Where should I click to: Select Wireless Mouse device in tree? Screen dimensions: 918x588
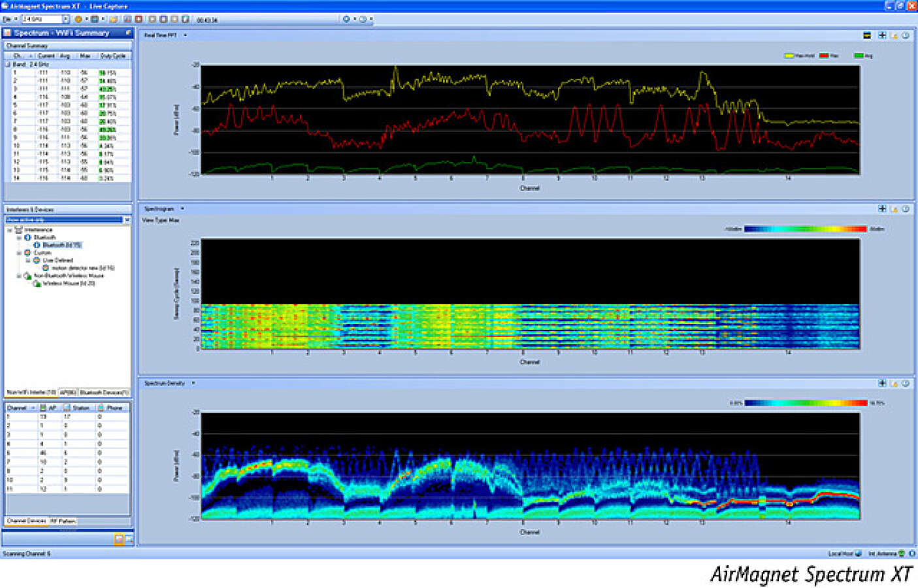[68, 284]
